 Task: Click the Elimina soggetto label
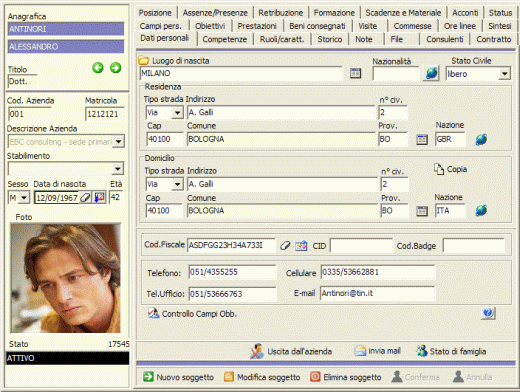(352, 377)
